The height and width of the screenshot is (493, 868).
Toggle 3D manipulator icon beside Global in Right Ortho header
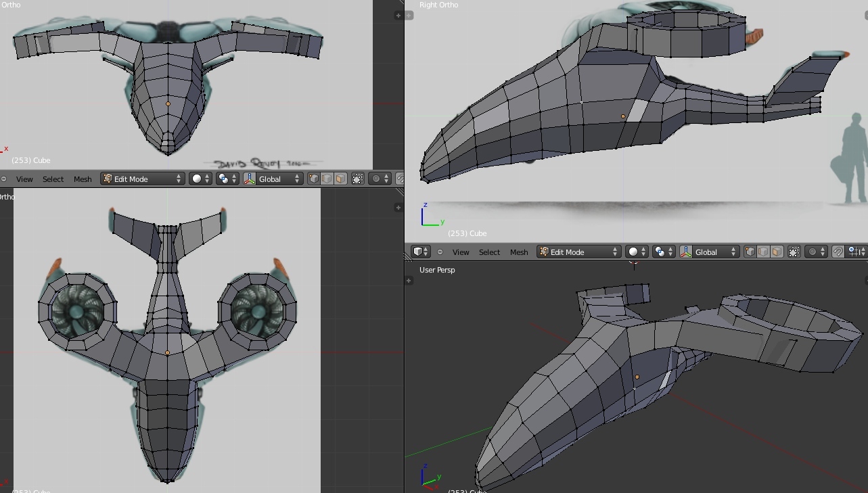(x=686, y=252)
